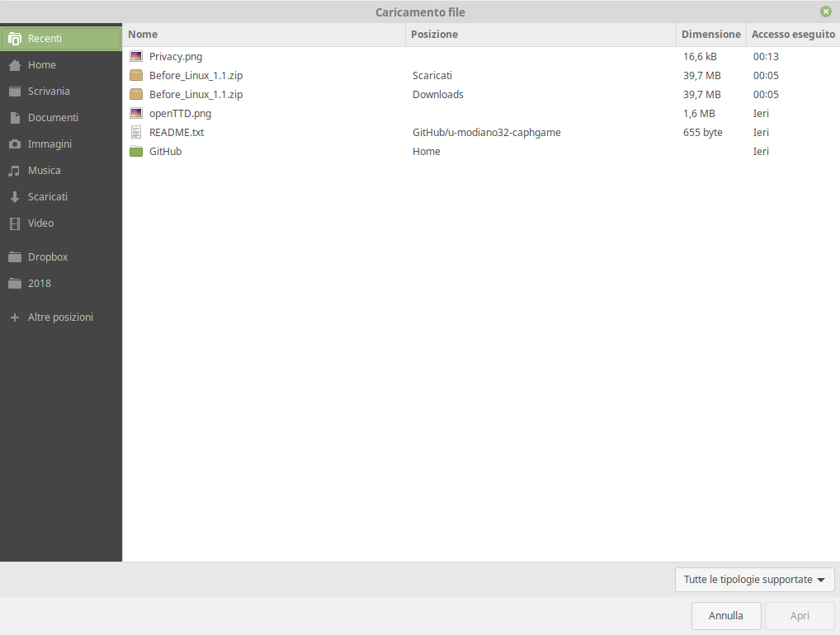Click the Home position cell of GitHub row

point(427,152)
